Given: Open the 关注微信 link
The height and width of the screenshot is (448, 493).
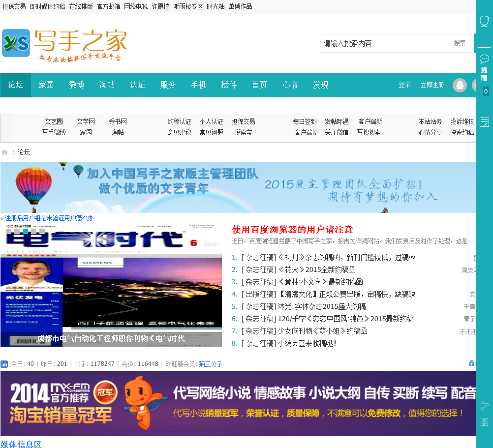Looking at the screenshot, I should (x=337, y=133).
